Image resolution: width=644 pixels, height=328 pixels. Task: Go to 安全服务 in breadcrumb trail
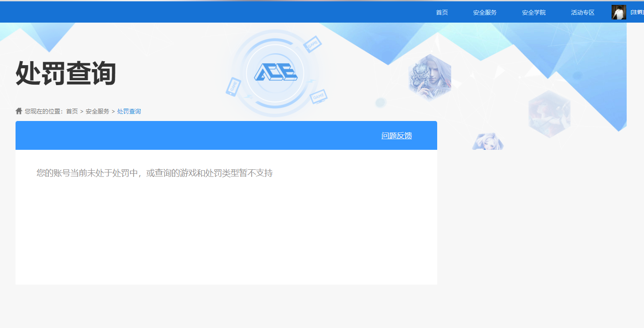97,111
